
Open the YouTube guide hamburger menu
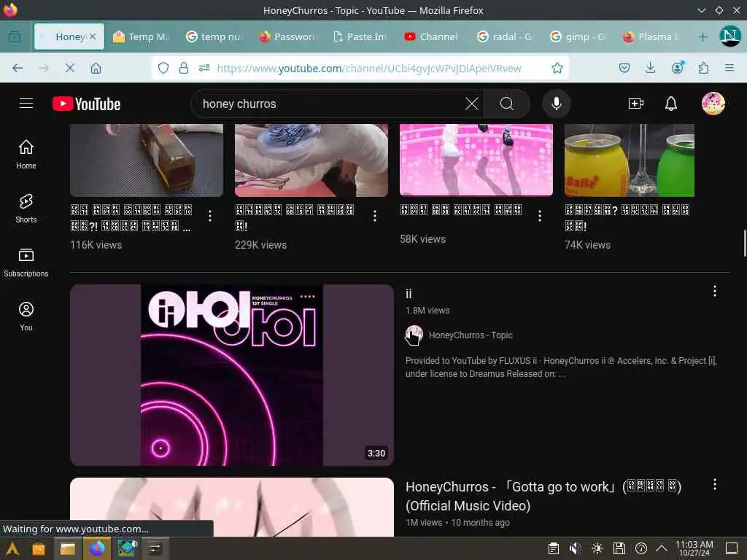pos(26,104)
